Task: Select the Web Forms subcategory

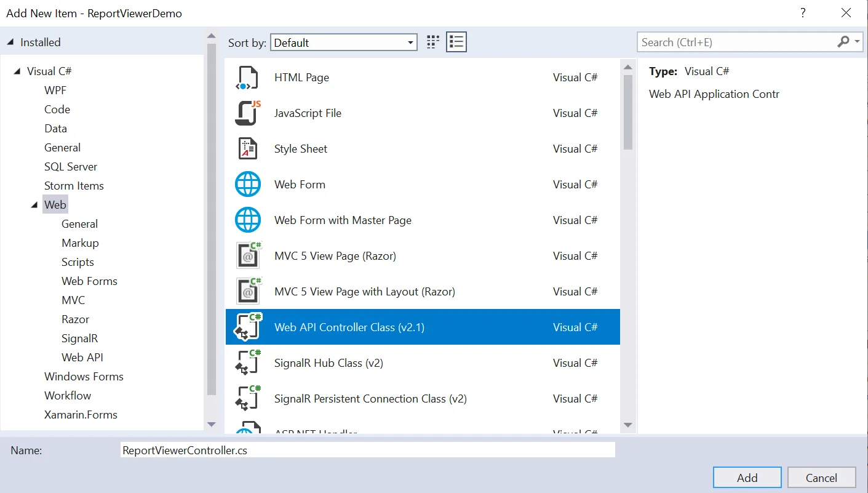Action: coord(89,281)
